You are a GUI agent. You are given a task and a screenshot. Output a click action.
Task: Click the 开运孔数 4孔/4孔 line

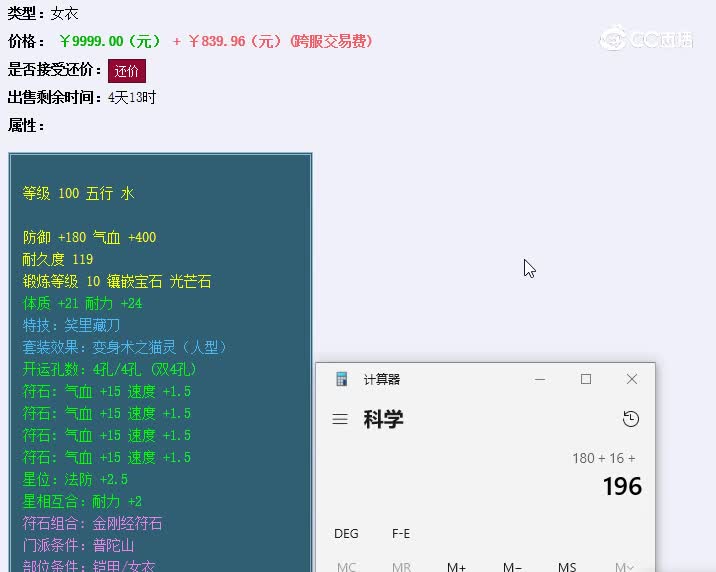tap(110, 369)
